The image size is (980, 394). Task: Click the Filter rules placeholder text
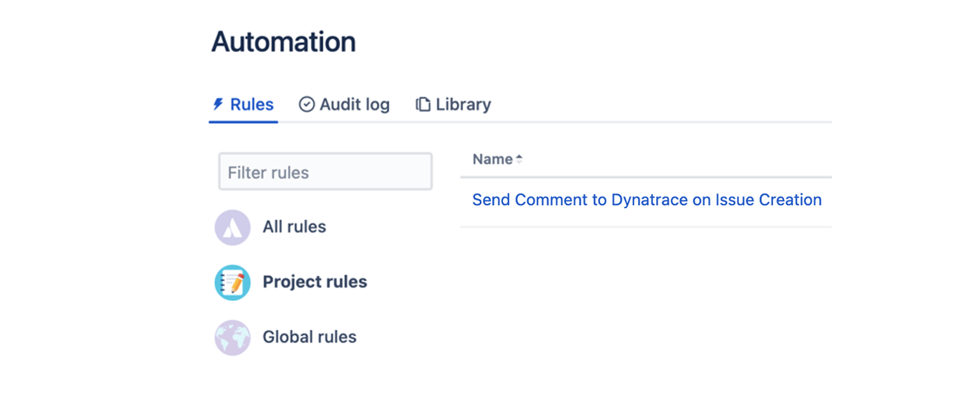pos(268,173)
